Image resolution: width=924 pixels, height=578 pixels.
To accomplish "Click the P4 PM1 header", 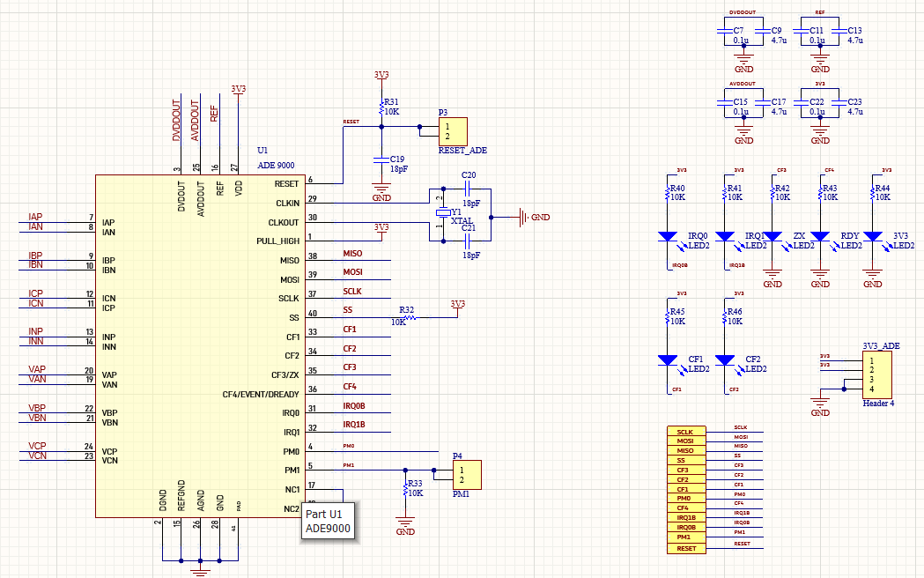I will (x=467, y=475).
